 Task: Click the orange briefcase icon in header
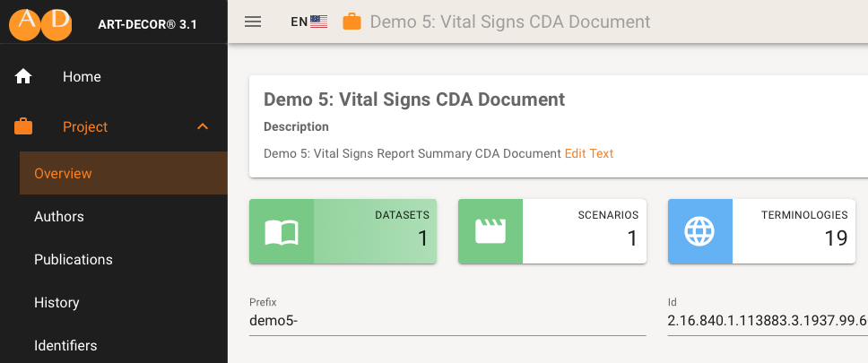[352, 22]
